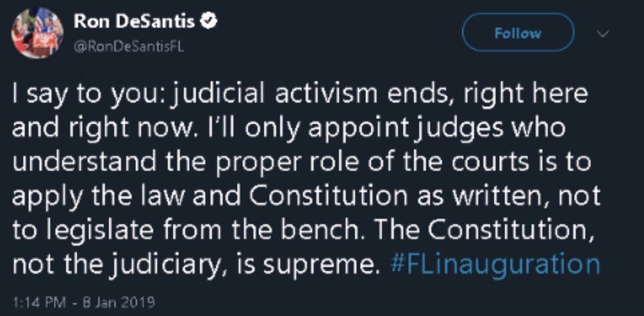Open the #FLinauguration hashtag link
This screenshot has height=316, width=644.
[495, 264]
